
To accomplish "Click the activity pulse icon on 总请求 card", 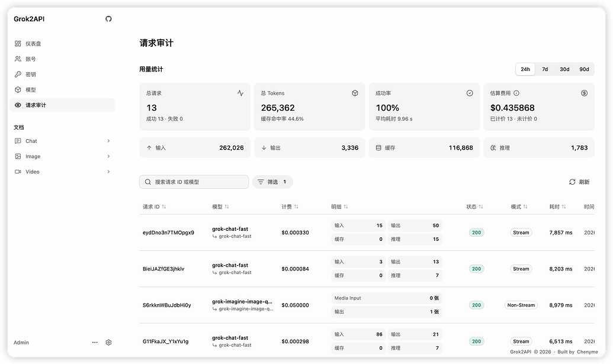I will 240,93.
